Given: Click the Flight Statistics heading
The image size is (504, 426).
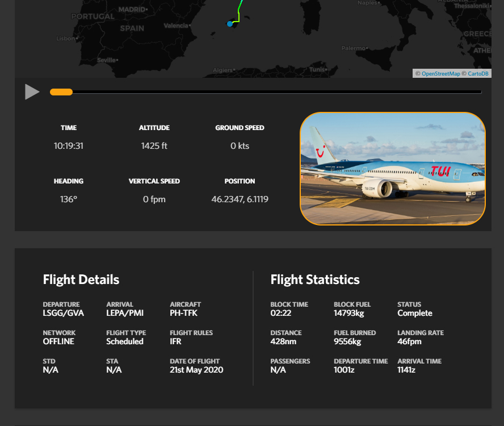Looking at the screenshot, I should pos(315,279).
